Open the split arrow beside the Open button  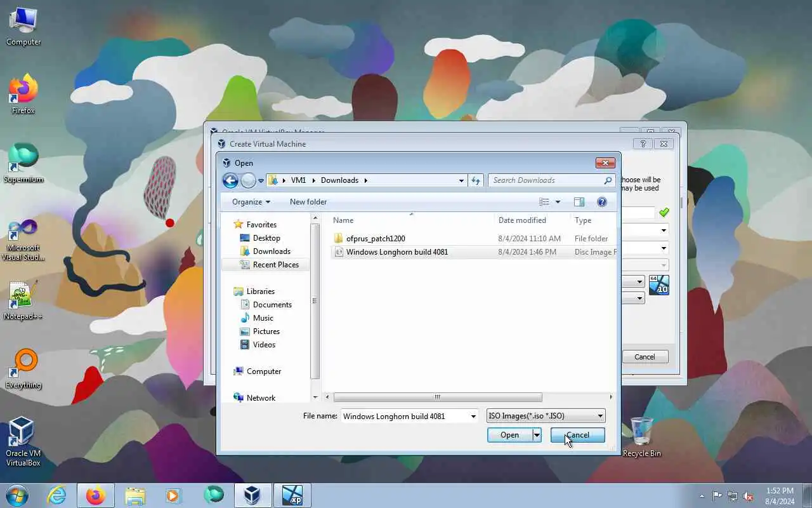pyautogui.click(x=537, y=435)
